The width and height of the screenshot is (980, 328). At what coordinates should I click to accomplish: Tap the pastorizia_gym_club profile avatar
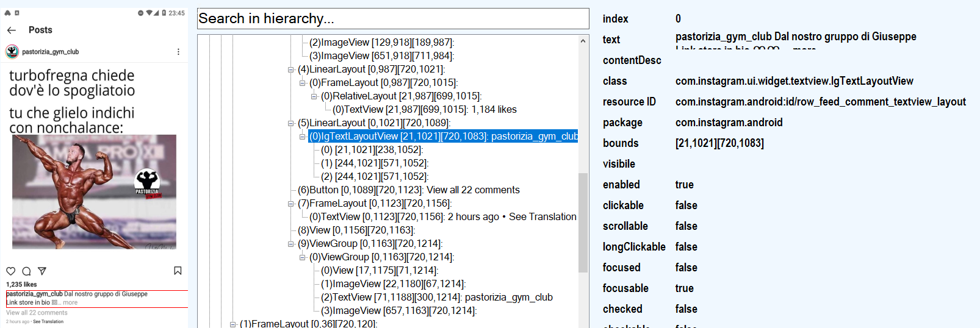[12, 52]
